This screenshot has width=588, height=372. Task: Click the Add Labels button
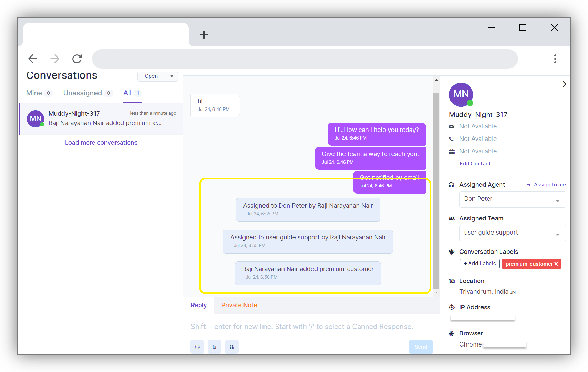click(479, 263)
